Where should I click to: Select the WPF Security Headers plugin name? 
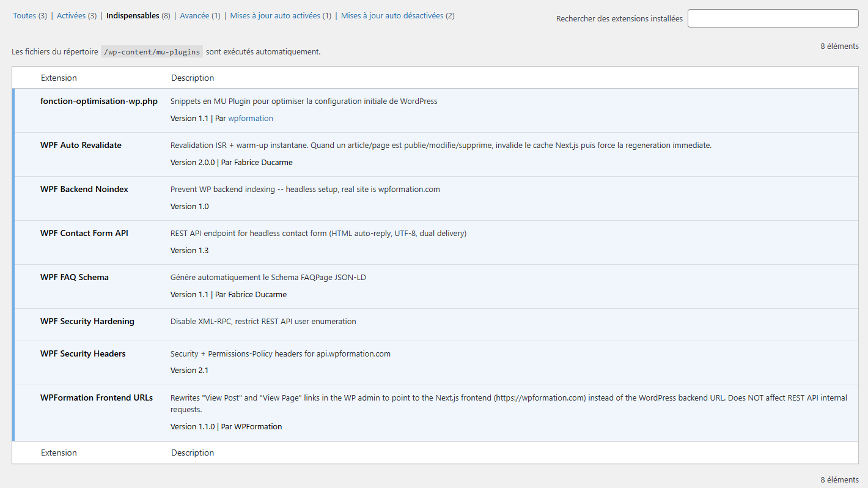coord(83,354)
